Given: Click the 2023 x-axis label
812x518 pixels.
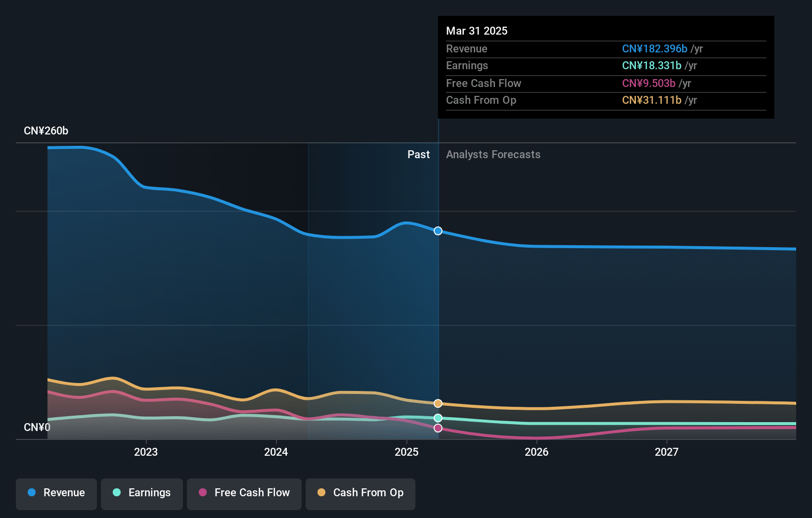Looking at the screenshot, I should tap(146, 452).
